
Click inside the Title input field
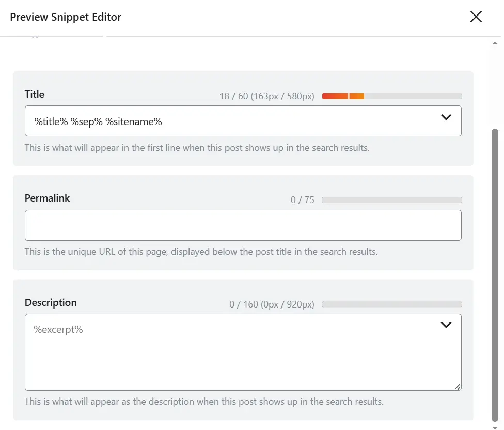227,121
